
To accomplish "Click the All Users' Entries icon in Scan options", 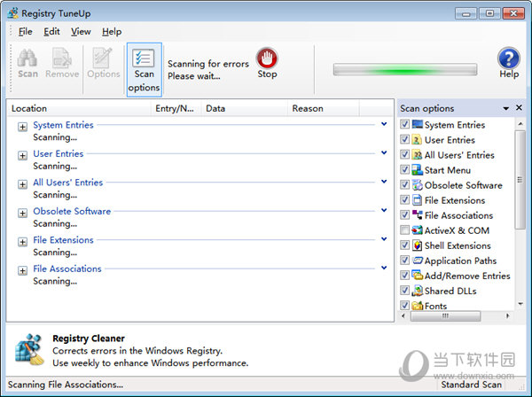I will click(x=417, y=154).
